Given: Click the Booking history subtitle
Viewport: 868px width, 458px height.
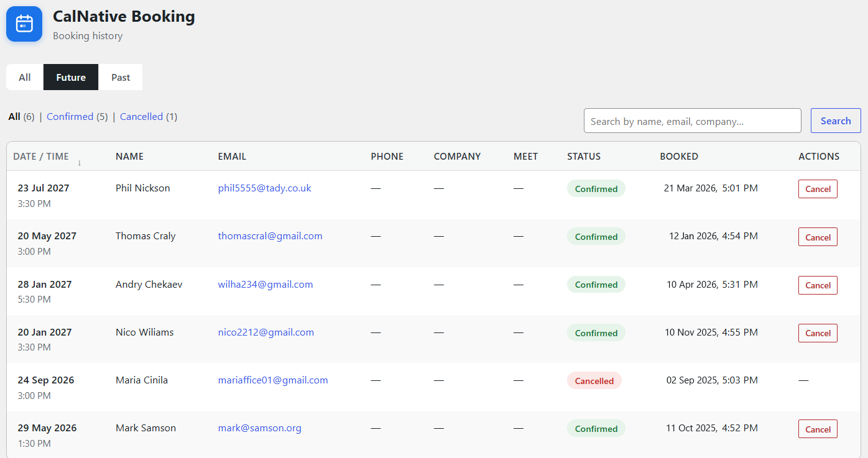Looking at the screenshot, I should point(88,36).
